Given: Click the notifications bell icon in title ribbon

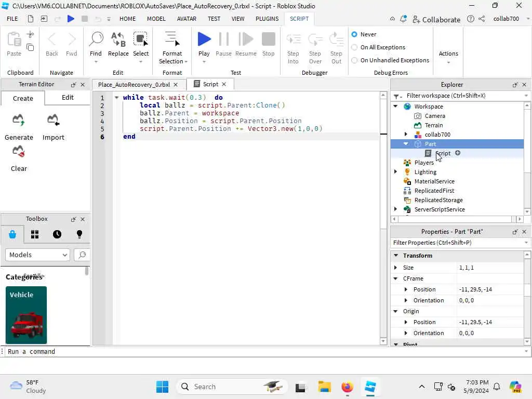Looking at the screenshot, I should [x=403, y=19].
